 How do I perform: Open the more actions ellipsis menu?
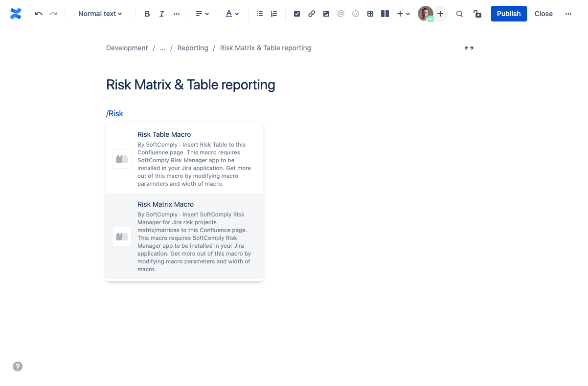[x=568, y=14]
